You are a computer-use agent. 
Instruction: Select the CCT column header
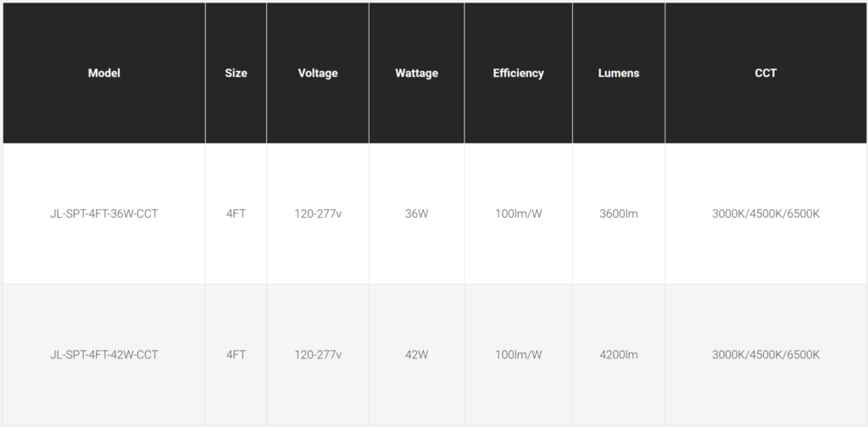click(765, 73)
